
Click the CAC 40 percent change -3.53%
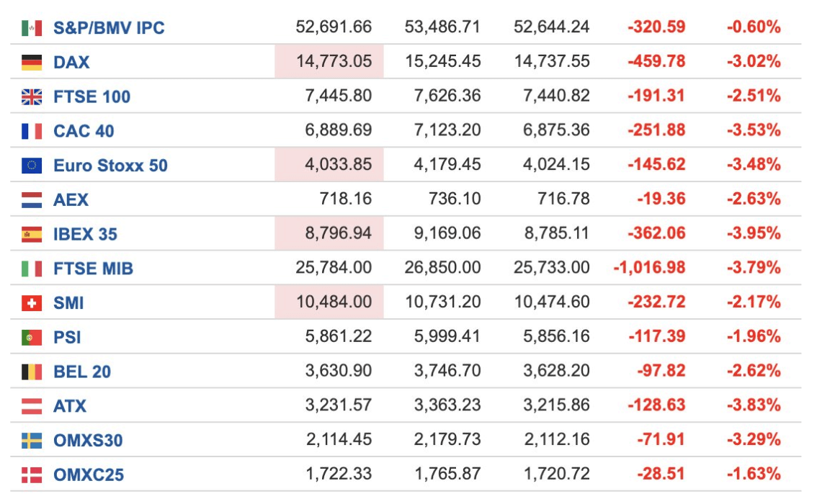tap(754, 130)
